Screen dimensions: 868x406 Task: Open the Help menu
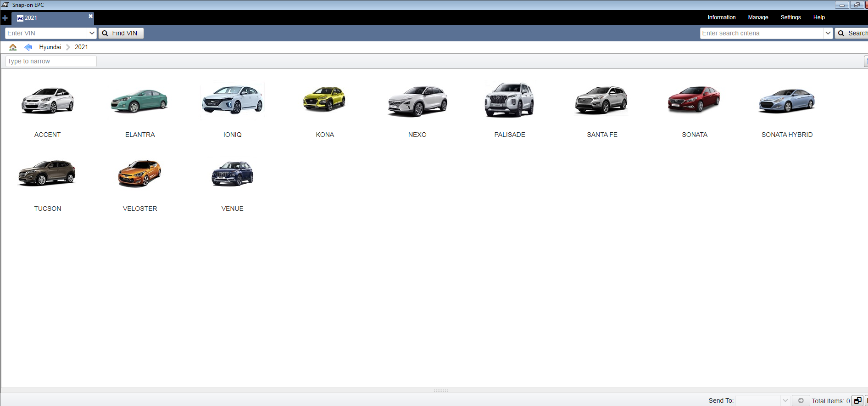pos(819,17)
